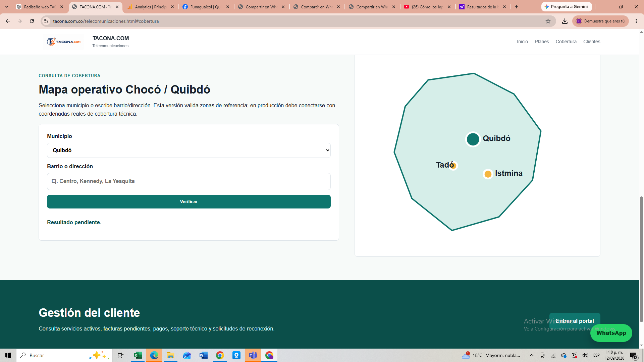Close the Rediseño web TAC tab
This screenshot has height=362, width=644.
click(x=62, y=7)
